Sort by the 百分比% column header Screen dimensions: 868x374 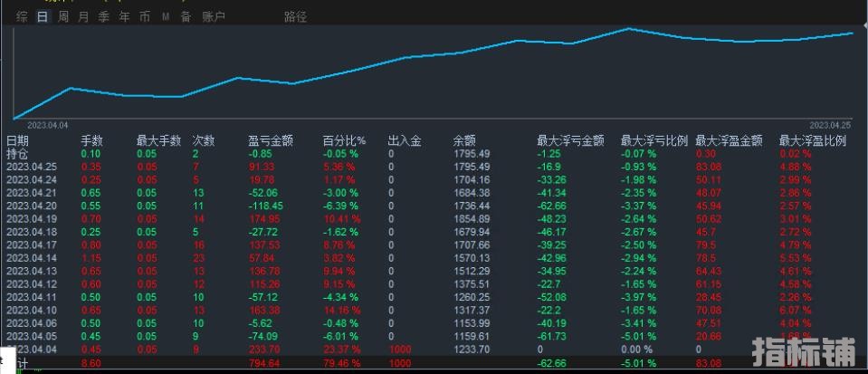coord(344,140)
